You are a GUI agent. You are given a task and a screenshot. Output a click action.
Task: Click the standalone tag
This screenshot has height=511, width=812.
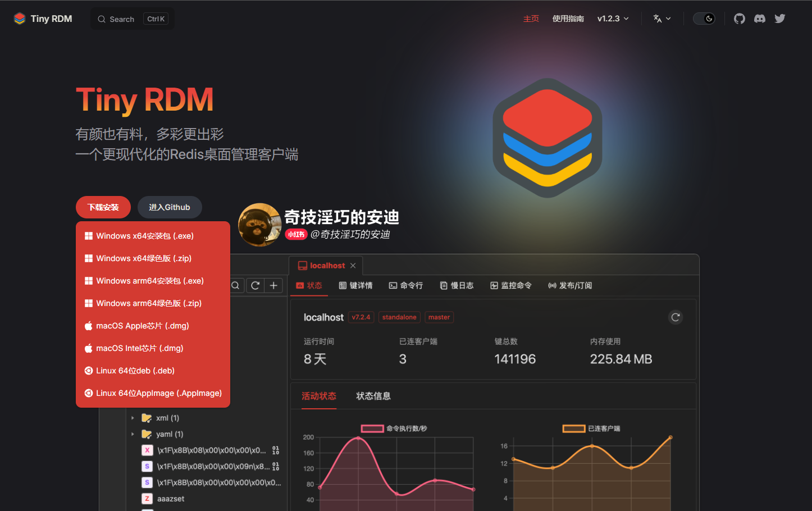pos(399,317)
